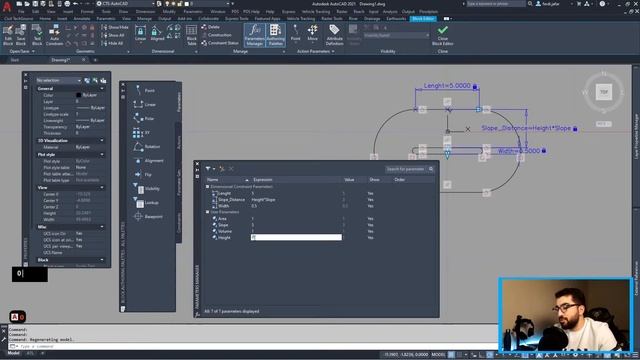The height and width of the screenshot is (360, 640).
Task: Open Block Table tool
Action: (x=191, y=35)
